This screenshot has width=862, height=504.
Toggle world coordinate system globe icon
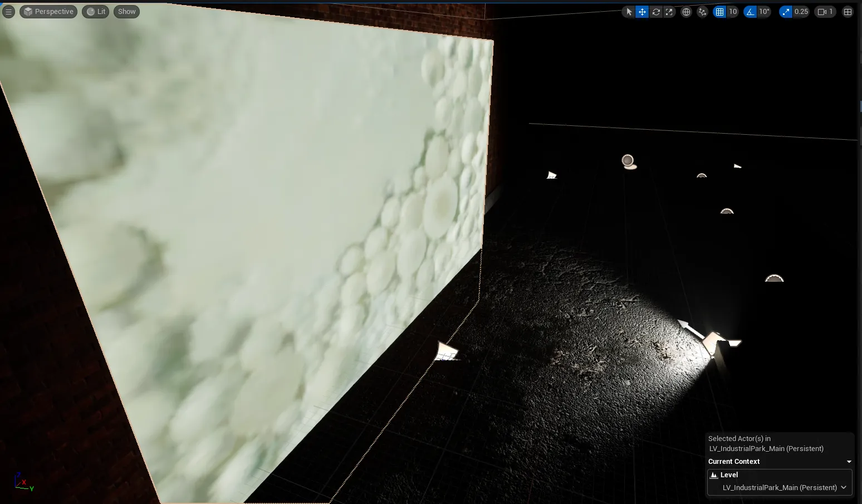(x=687, y=12)
